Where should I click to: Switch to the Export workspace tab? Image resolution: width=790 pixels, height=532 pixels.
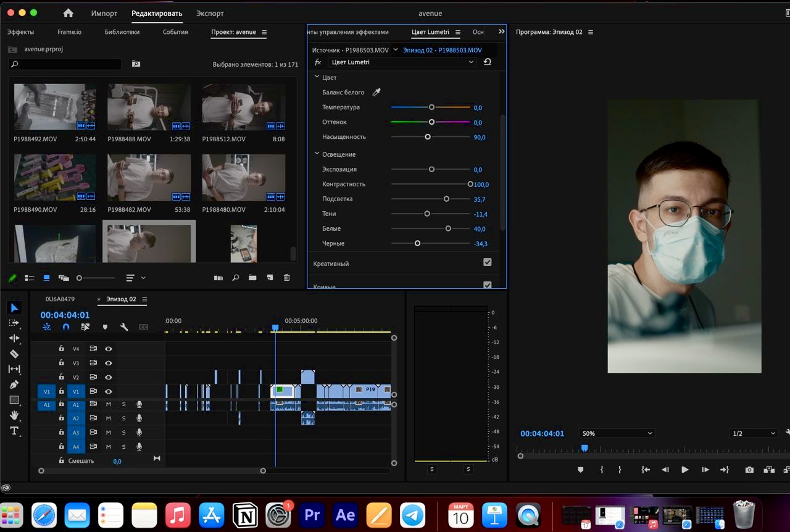210,13
